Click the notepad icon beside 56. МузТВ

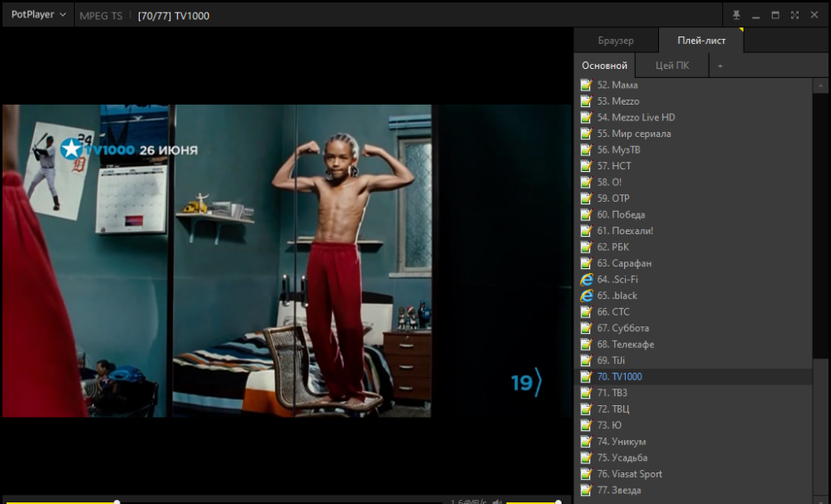586,149
